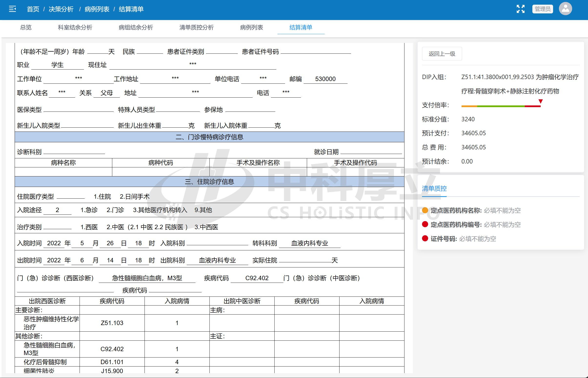Click the 出院中医诊断 column header

tap(242, 301)
